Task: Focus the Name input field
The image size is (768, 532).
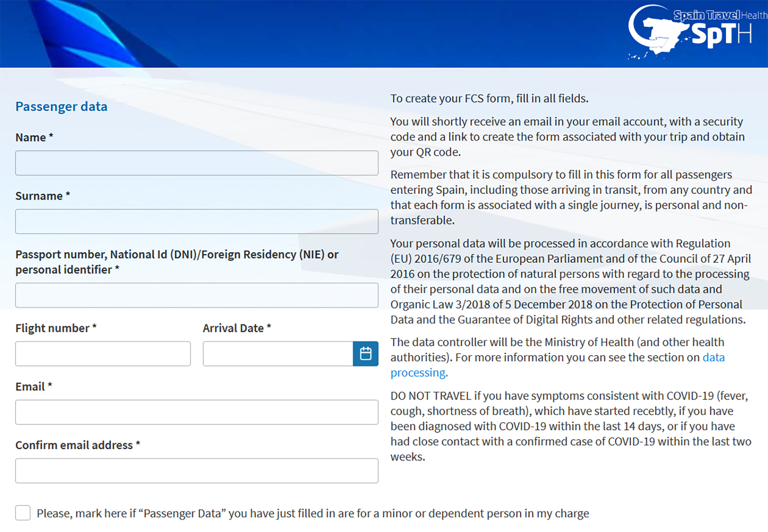Action: tap(197, 163)
